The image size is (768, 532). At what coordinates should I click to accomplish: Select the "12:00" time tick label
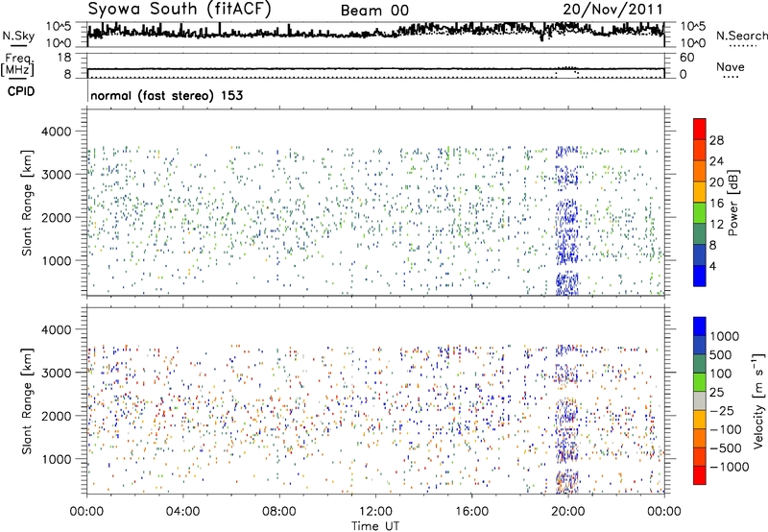(x=375, y=512)
